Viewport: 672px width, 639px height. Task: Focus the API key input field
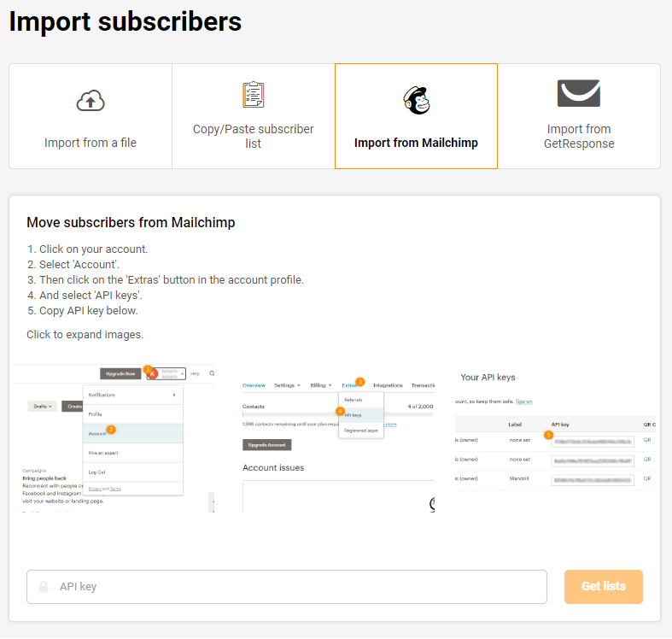[x=287, y=587]
